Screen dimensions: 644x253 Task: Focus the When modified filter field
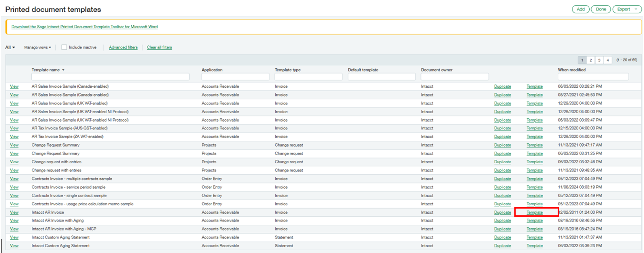[593, 77]
